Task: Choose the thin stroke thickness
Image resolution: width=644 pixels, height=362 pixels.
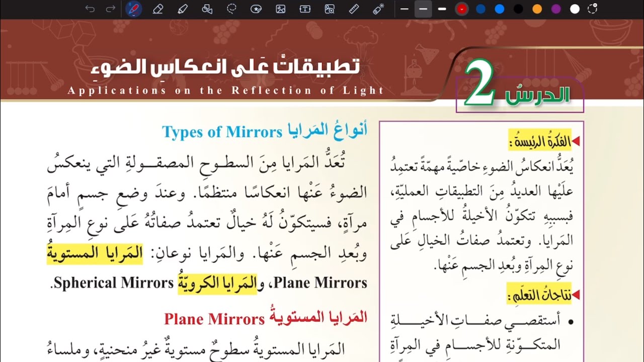Action: click(405, 9)
